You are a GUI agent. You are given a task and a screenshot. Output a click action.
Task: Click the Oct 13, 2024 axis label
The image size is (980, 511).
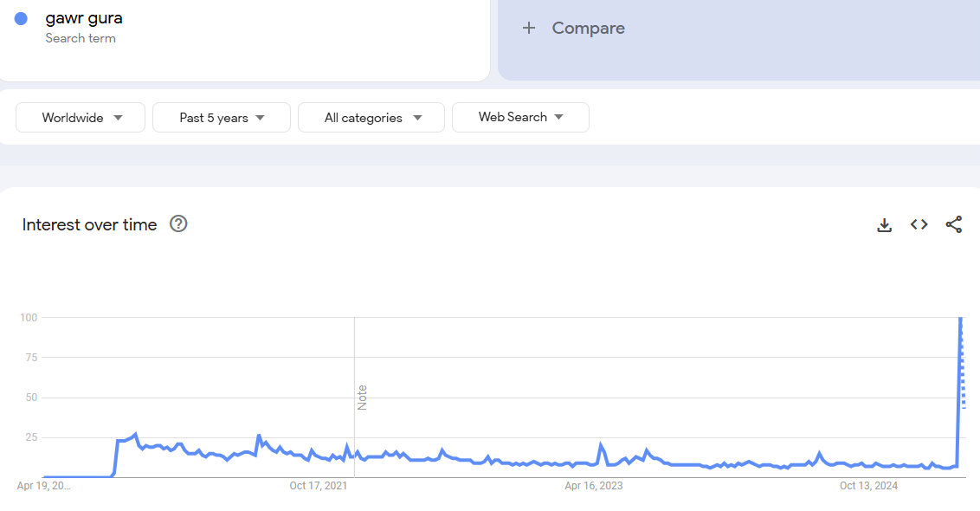tap(868, 486)
